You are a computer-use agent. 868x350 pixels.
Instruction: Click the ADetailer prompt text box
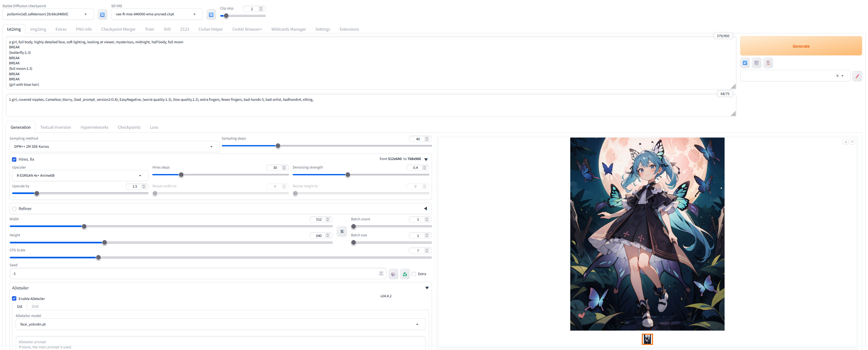point(220,343)
